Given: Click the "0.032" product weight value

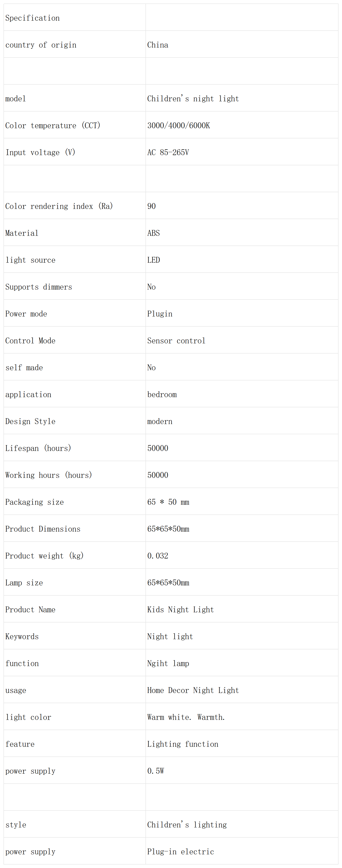Looking at the screenshot, I should (158, 556).
